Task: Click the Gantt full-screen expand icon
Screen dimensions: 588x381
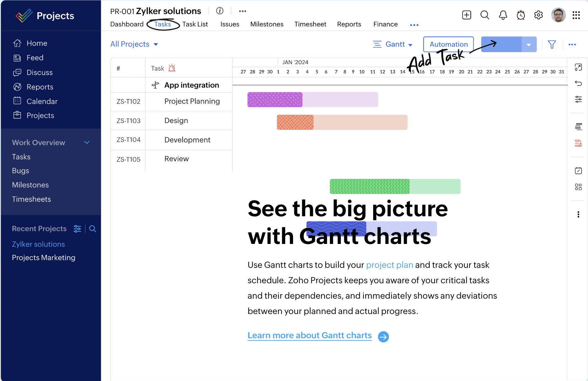Action: tap(578, 67)
